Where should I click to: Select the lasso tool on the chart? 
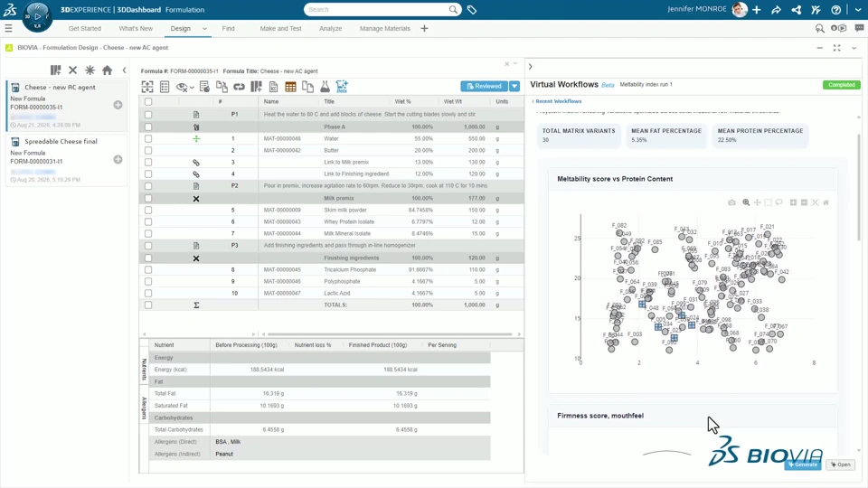[x=778, y=202]
